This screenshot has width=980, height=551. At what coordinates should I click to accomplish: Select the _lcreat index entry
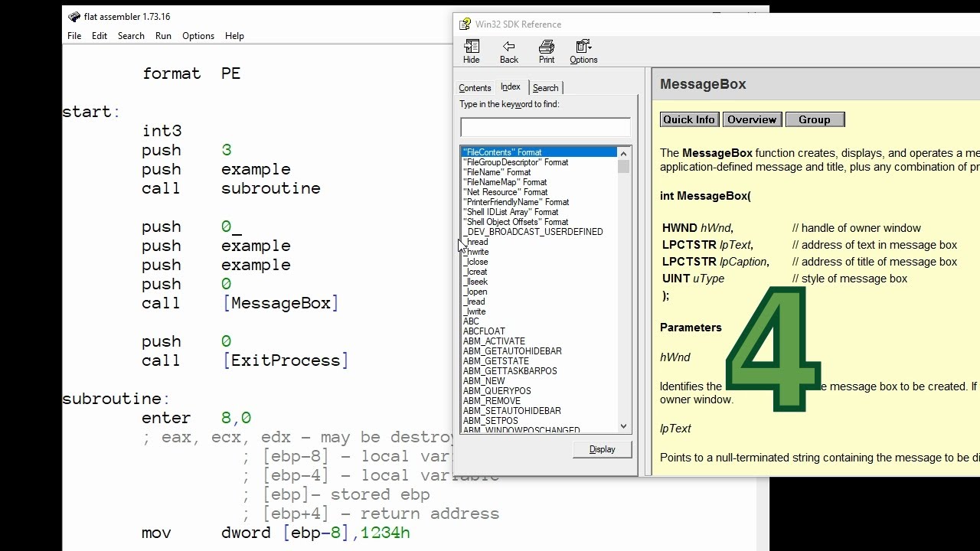(x=475, y=272)
